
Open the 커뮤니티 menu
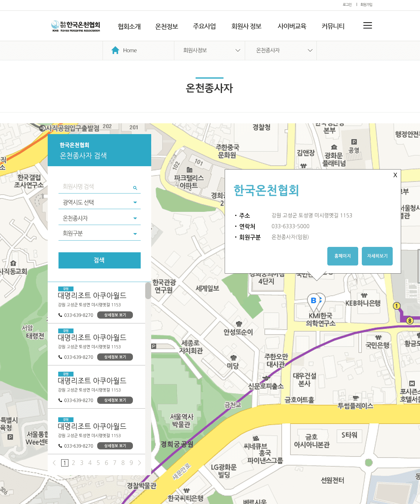point(333,26)
